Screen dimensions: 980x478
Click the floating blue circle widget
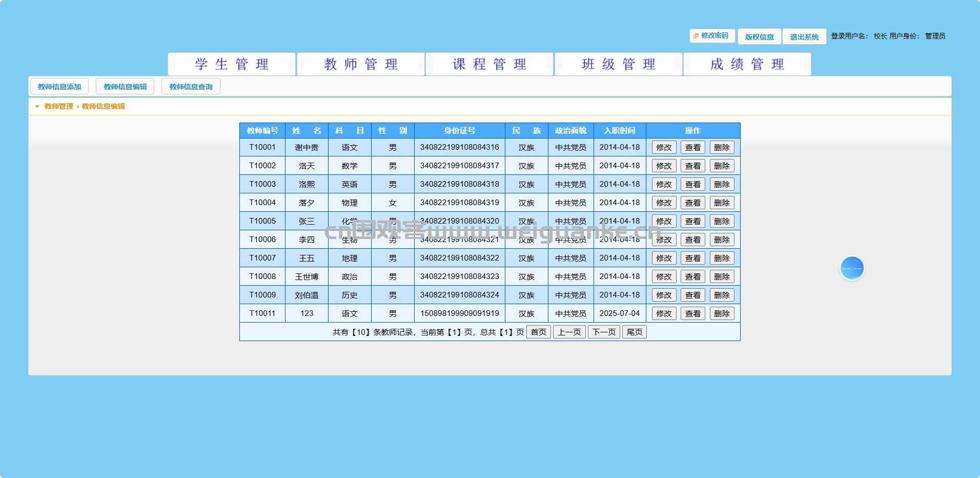click(x=852, y=268)
